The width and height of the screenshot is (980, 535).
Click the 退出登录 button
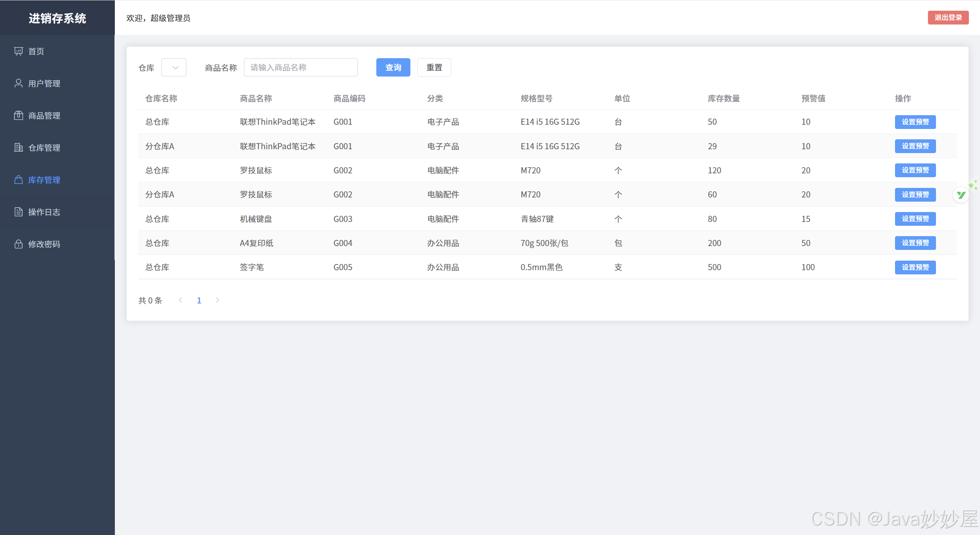pyautogui.click(x=948, y=18)
